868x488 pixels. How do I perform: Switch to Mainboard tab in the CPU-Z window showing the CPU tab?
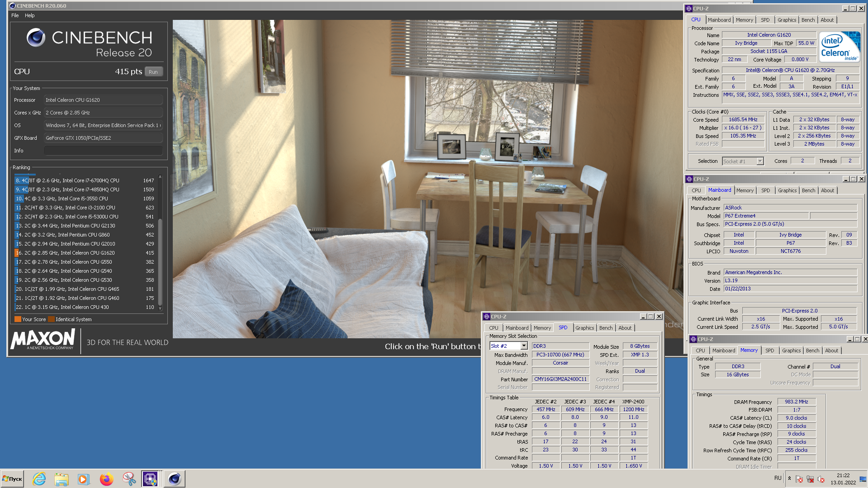tap(719, 20)
